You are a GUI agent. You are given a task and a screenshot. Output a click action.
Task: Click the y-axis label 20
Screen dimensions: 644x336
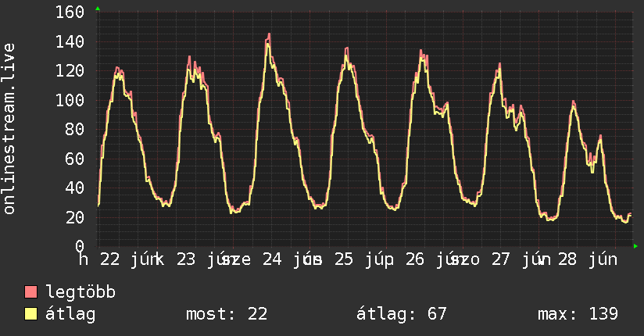[x=75, y=217]
